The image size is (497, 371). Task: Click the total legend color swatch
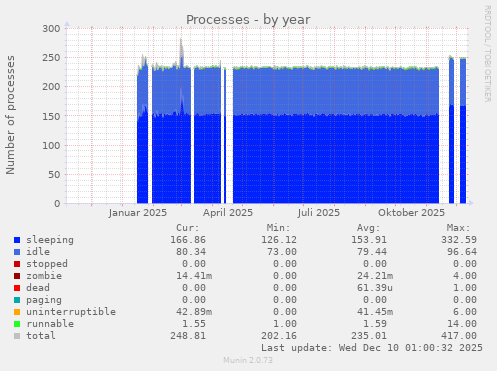17,336
